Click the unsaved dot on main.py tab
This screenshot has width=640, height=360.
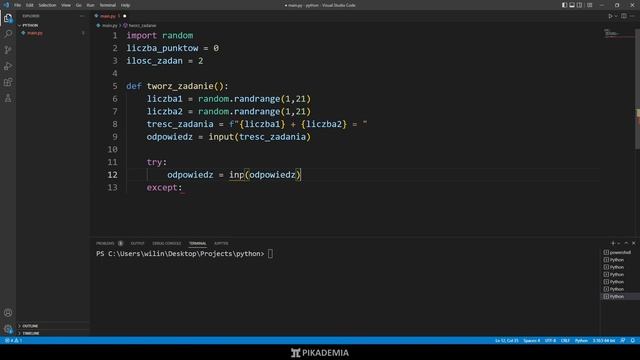click(124, 16)
